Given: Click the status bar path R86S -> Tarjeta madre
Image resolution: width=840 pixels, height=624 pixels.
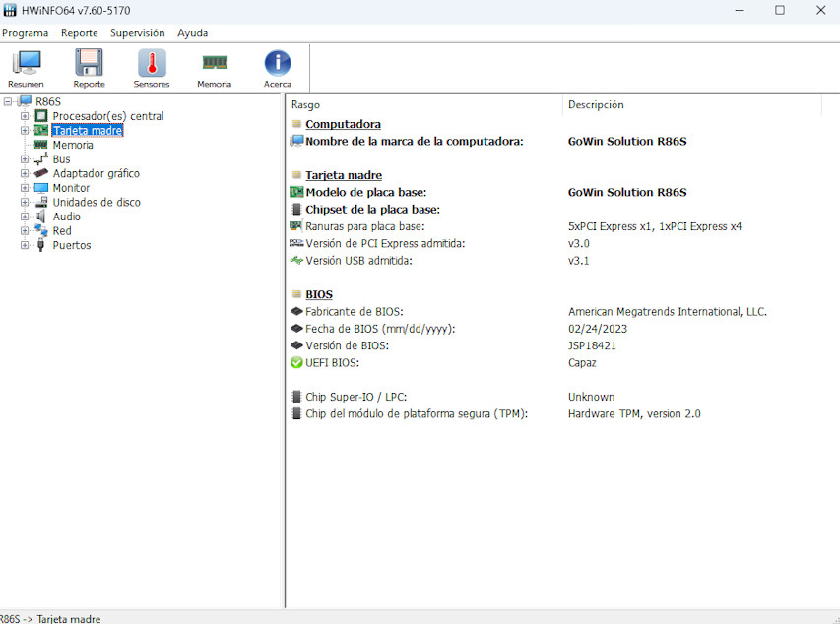Looking at the screenshot, I should (x=50, y=619).
